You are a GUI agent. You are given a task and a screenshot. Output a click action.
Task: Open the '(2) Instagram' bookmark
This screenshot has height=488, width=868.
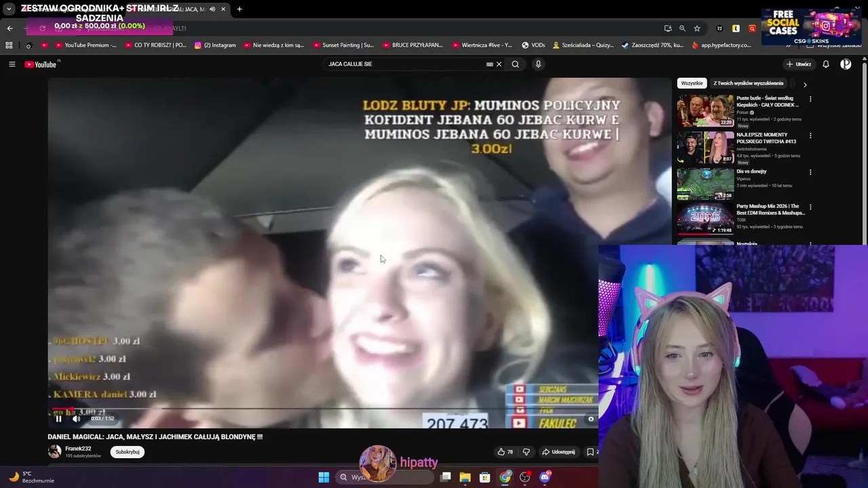coord(215,45)
